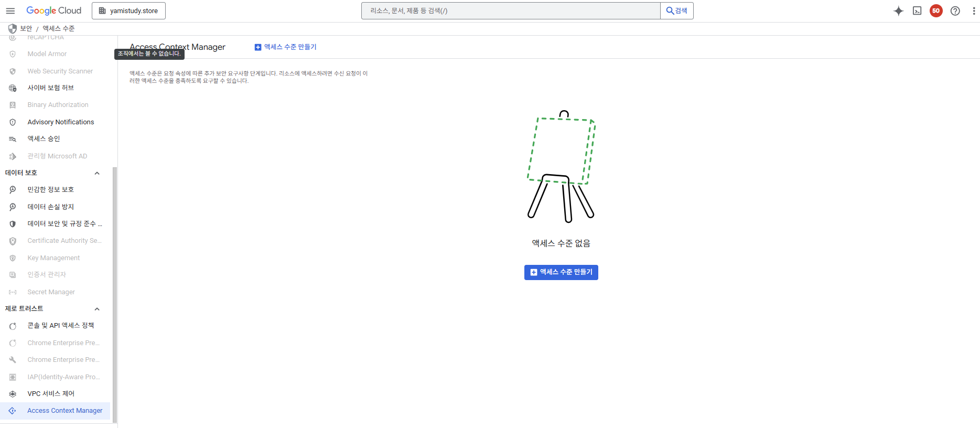Viewport: 980px width, 428px height.
Task: Click the blue 액세스 수준 만들기 button
Action: coord(561,272)
